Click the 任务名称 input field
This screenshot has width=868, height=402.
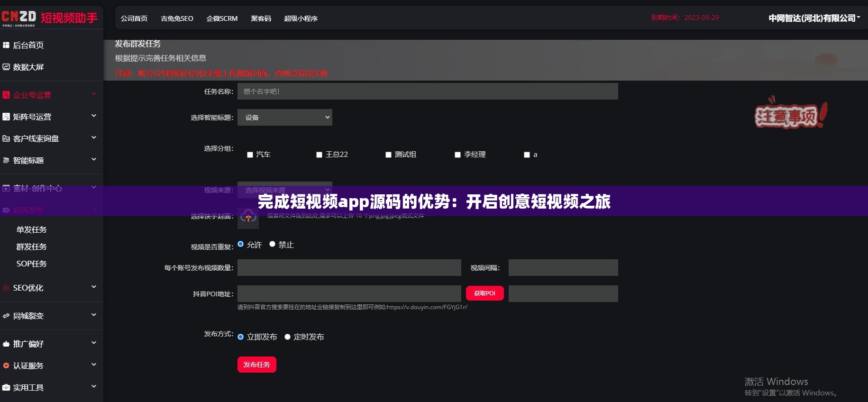(x=428, y=91)
